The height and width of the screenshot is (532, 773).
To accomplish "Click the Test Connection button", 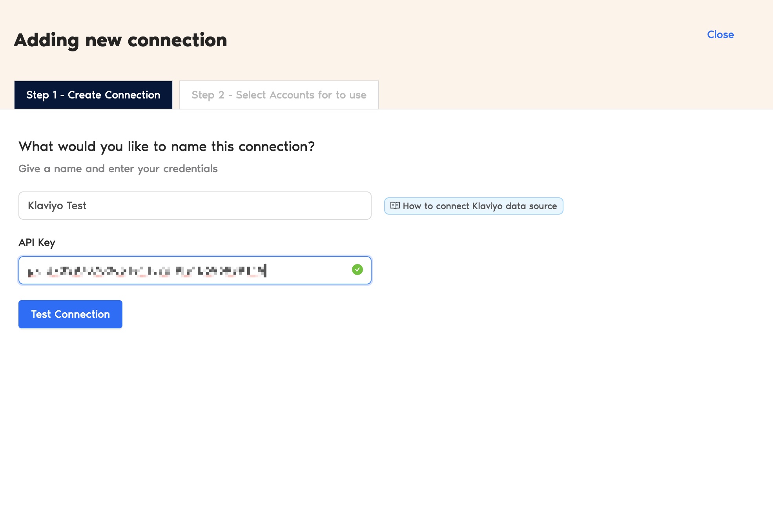I will (x=70, y=314).
